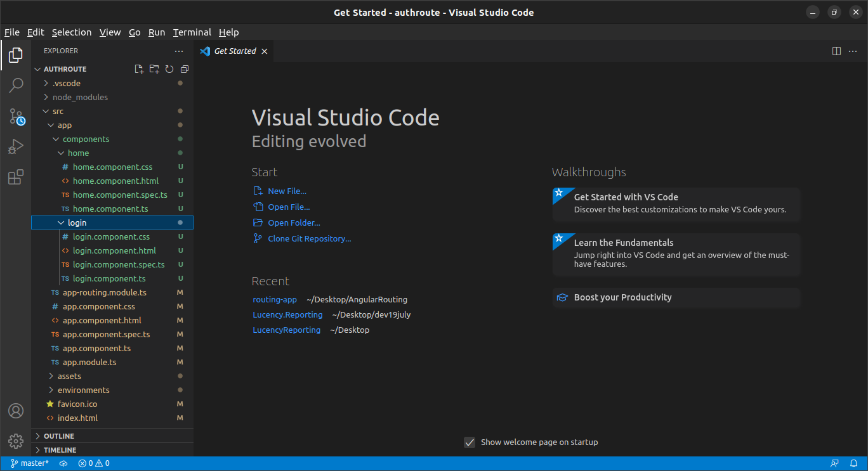Expand the OUTLINE section

pyautogui.click(x=112, y=436)
